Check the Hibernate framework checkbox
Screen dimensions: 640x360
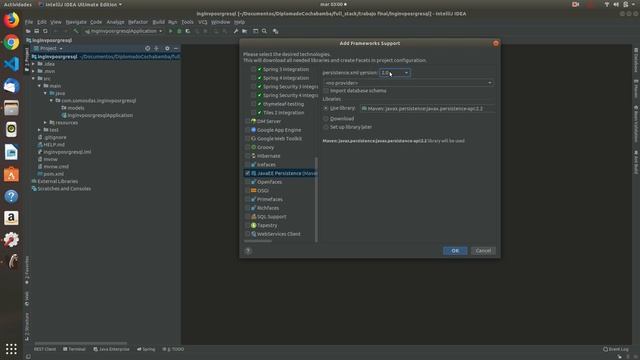(247, 156)
